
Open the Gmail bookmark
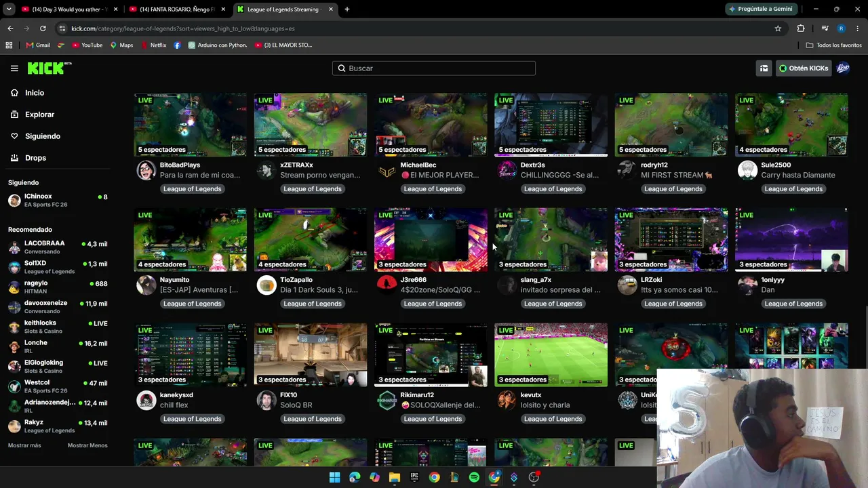38,45
